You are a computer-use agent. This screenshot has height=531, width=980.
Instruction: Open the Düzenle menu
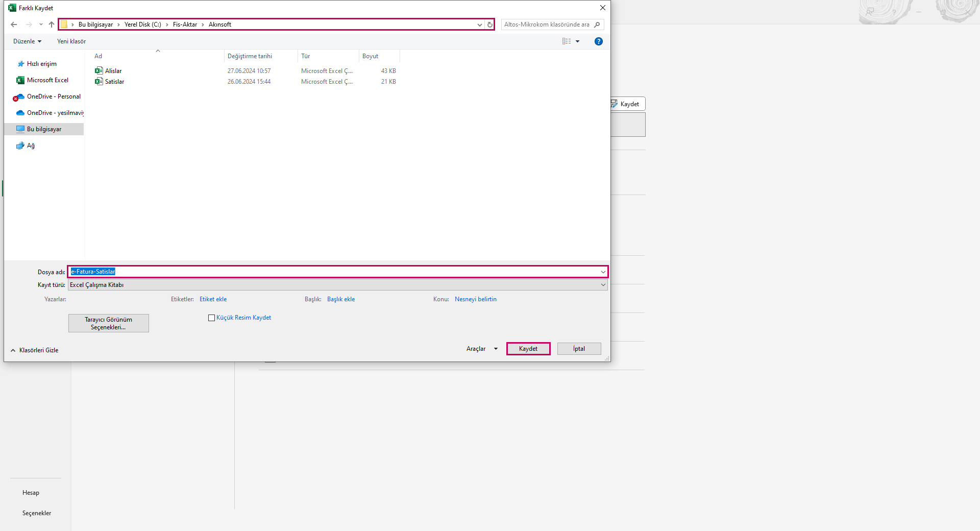[27, 41]
